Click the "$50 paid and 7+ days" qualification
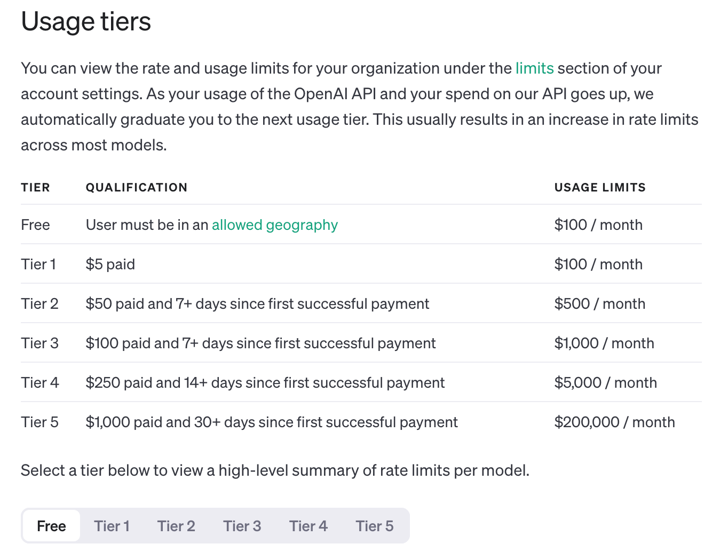 click(x=257, y=304)
